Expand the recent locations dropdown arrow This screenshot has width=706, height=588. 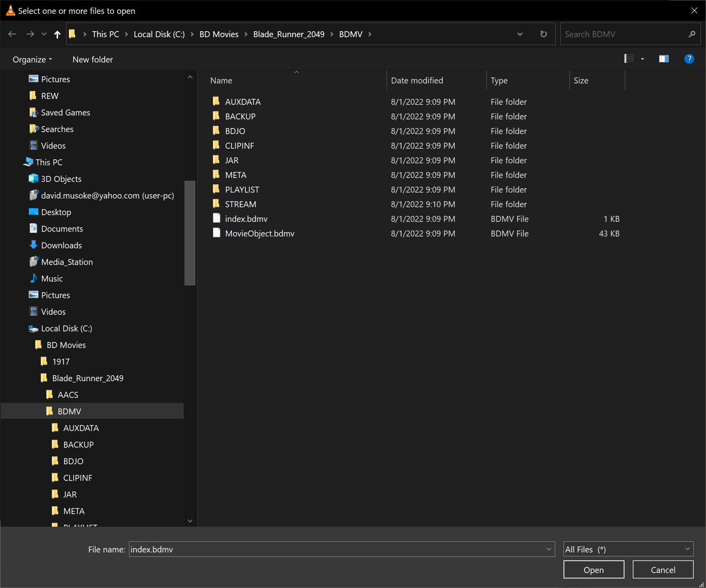click(x=44, y=34)
